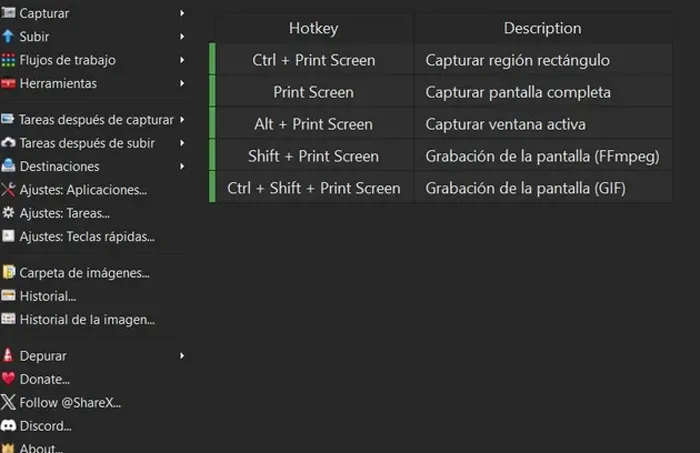Click the Historial de la imagen icon

(x=8, y=319)
